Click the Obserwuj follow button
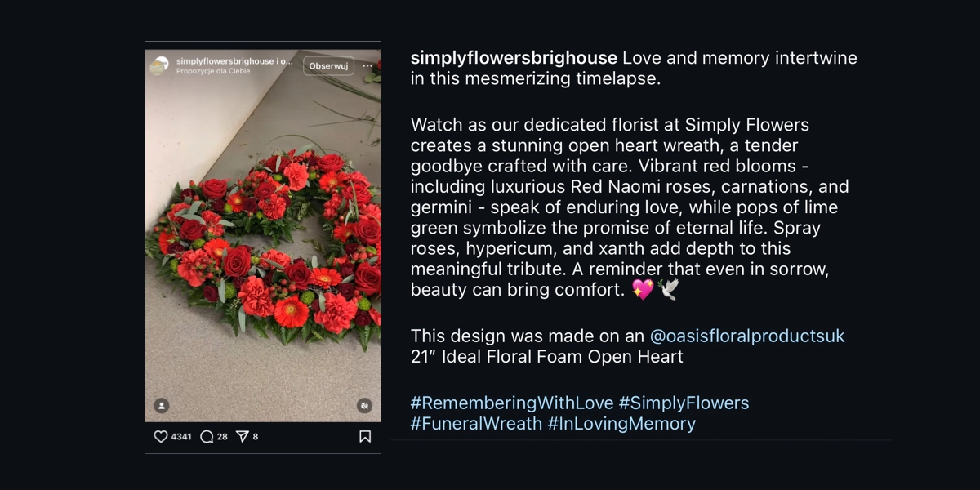The height and width of the screenshot is (490, 980). click(x=328, y=66)
